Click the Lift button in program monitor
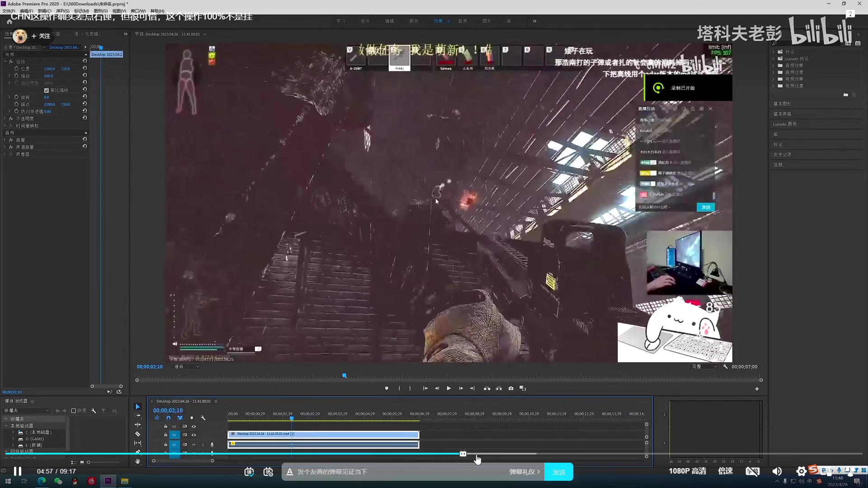Screen dimensions: 868x488 point(487,389)
